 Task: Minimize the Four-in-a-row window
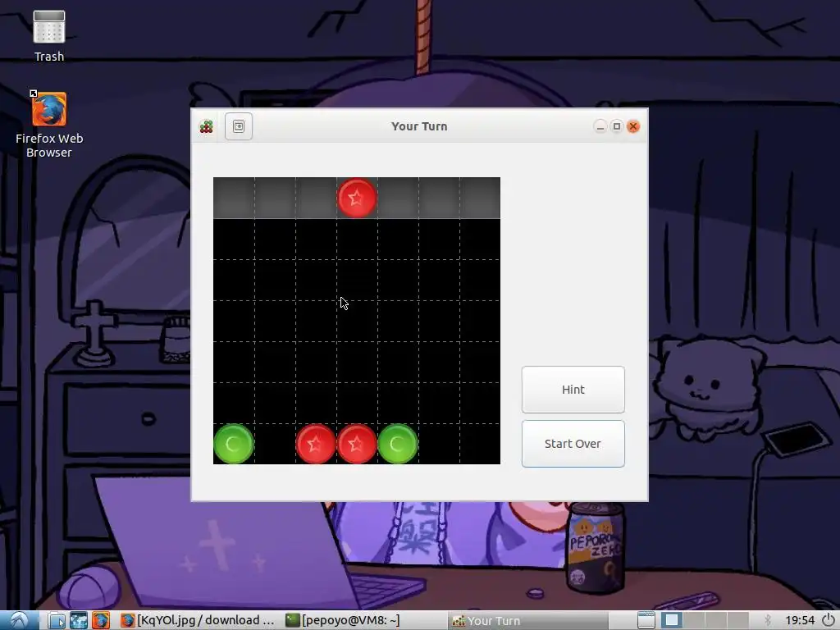(600, 126)
